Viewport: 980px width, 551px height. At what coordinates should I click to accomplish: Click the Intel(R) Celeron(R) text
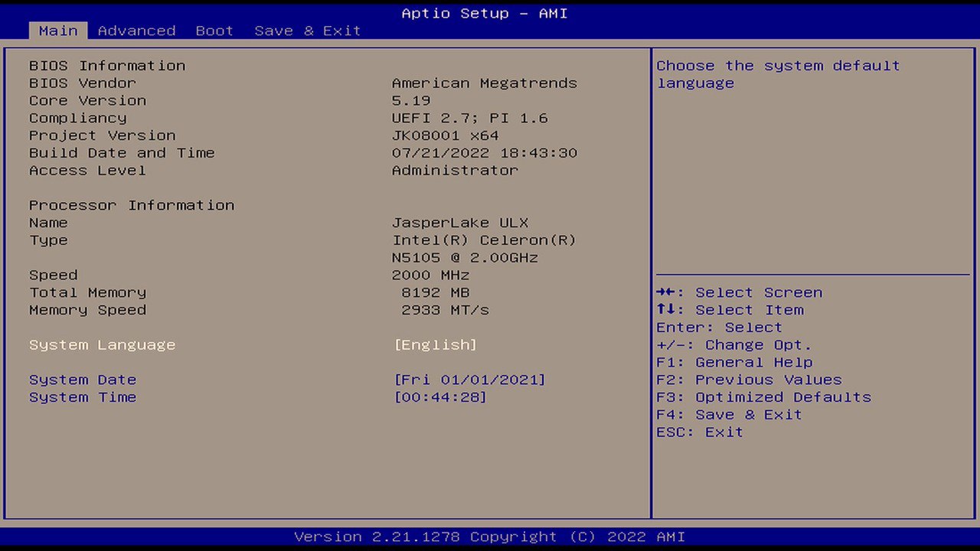485,240
